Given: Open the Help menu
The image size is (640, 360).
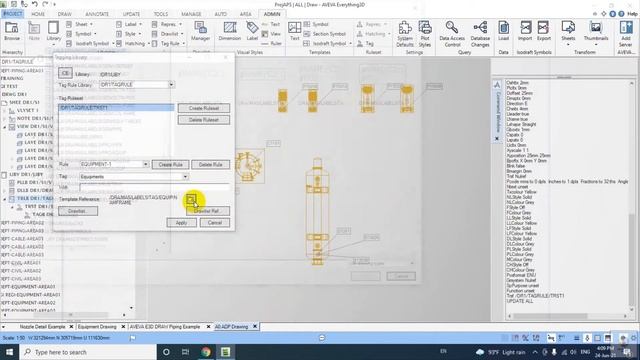Looking at the screenshot, I should click(632, 14).
